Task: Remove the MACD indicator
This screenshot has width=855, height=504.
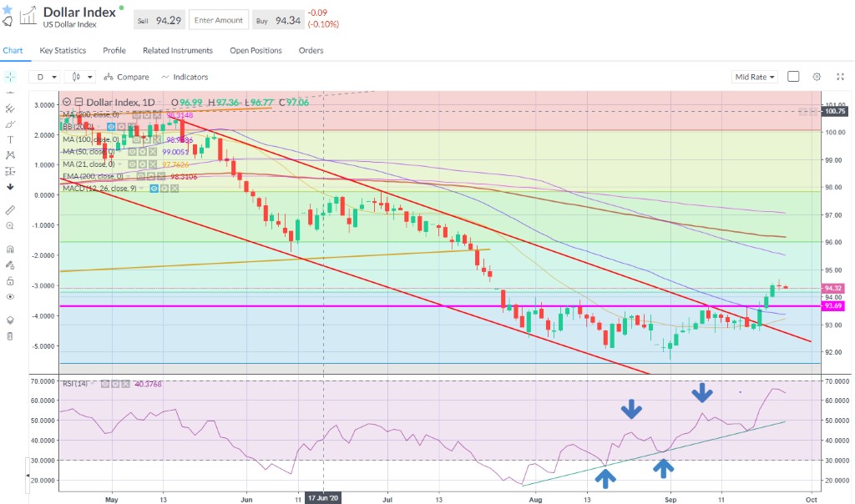Action: tap(175, 189)
